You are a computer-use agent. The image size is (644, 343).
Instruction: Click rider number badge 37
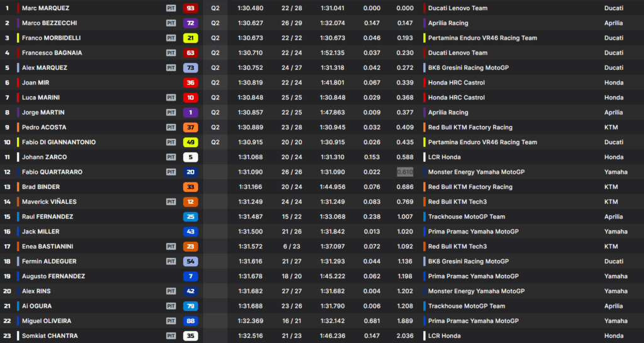coord(191,127)
